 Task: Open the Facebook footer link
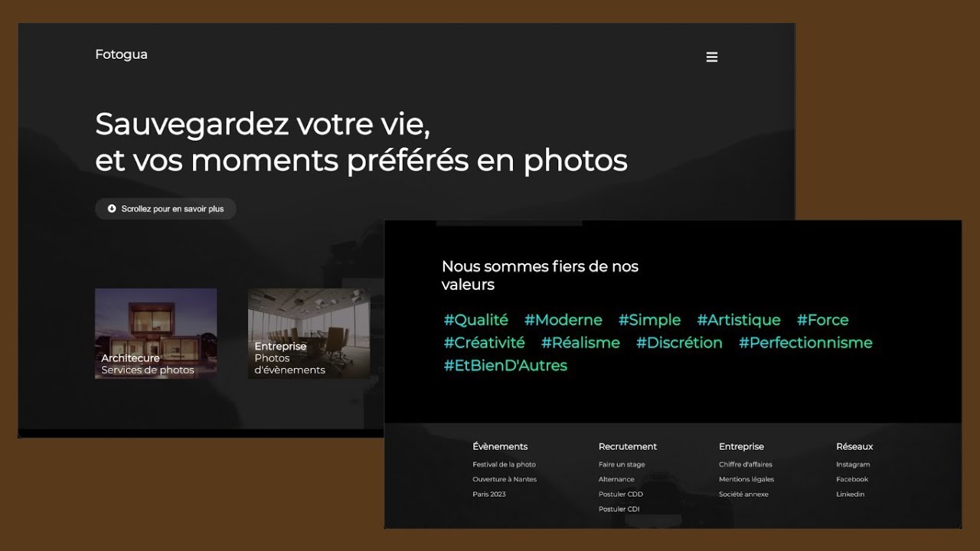point(852,479)
